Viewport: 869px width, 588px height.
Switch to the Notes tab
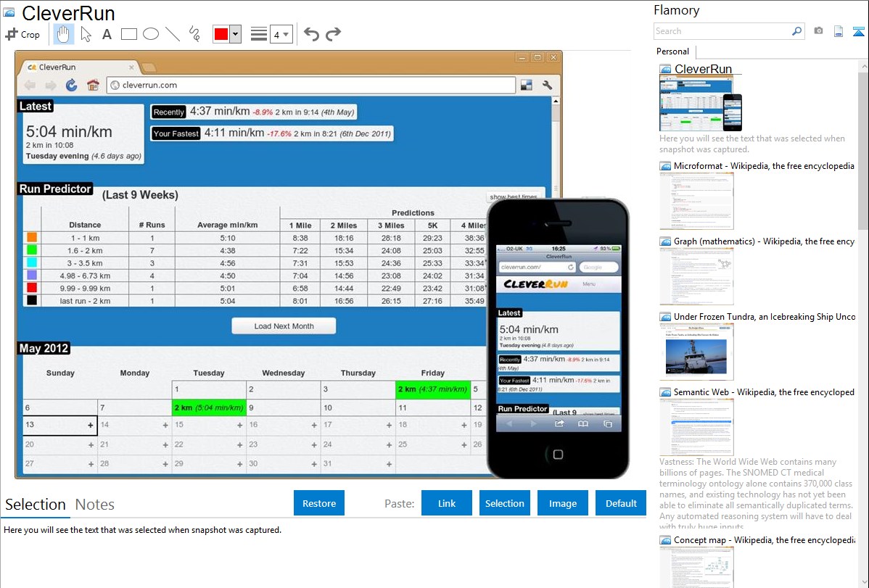tap(94, 505)
